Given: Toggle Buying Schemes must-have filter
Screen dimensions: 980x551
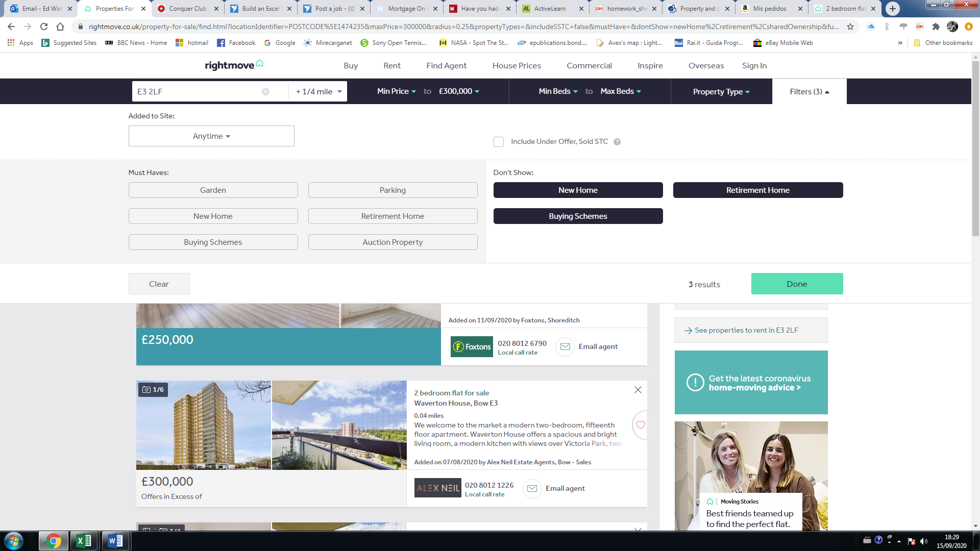Looking at the screenshot, I should click(213, 242).
